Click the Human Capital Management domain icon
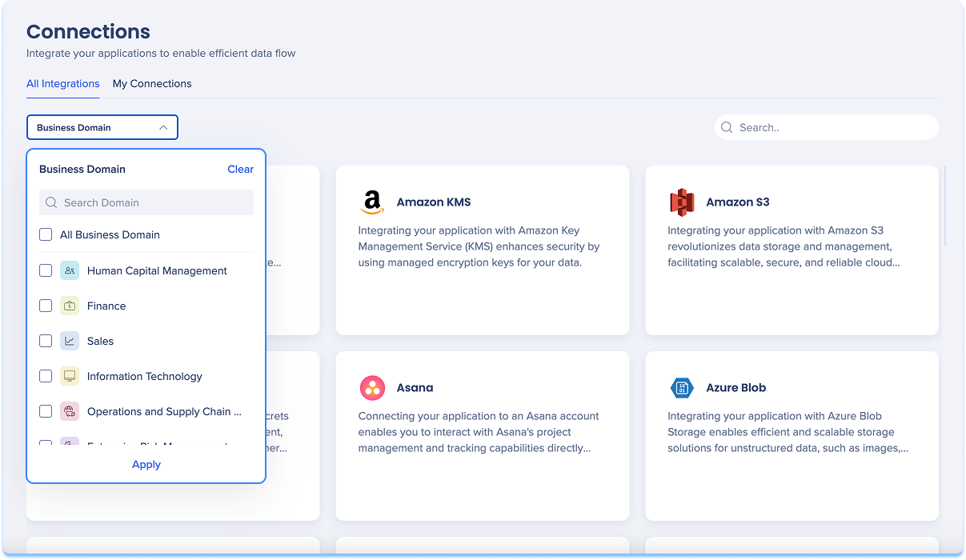This screenshot has height=560, width=966. click(70, 270)
